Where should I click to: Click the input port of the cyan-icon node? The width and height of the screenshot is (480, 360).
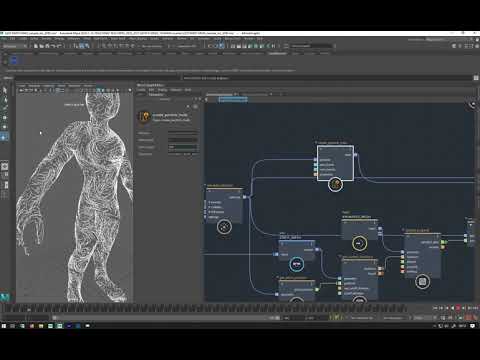pyautogui.click(x=276, y=254)
